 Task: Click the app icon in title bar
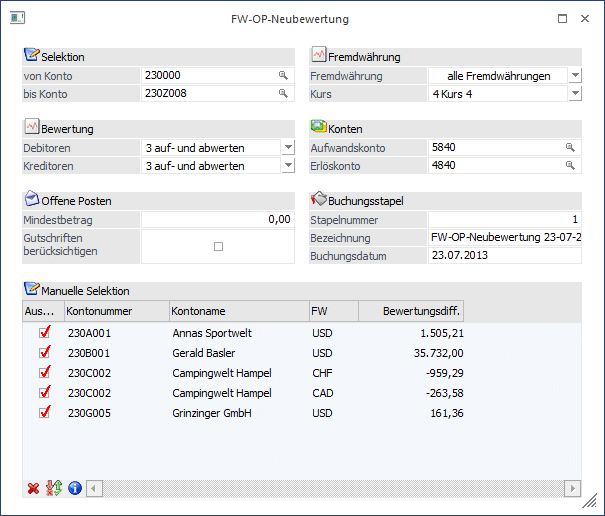click(16, 19)
